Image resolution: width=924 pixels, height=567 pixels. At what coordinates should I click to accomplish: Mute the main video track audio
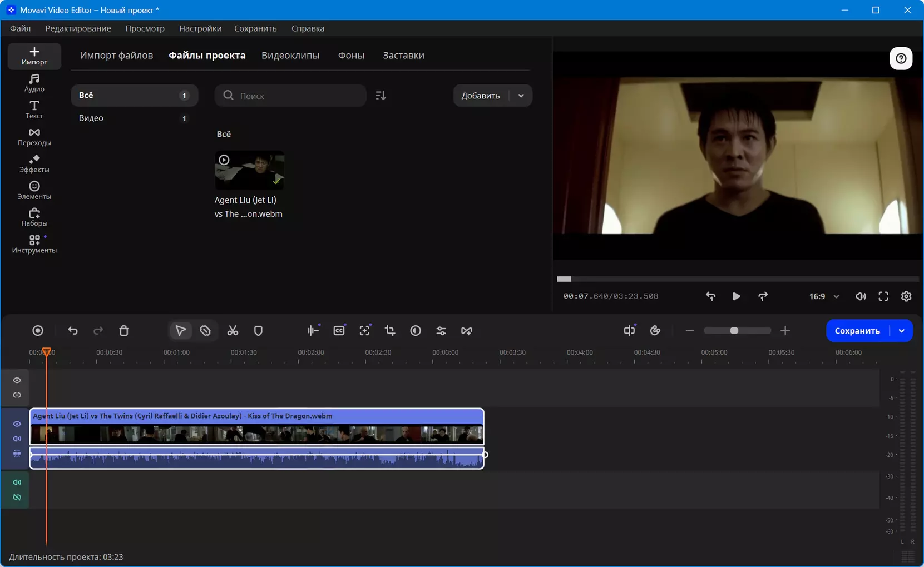tap(17, 439)
